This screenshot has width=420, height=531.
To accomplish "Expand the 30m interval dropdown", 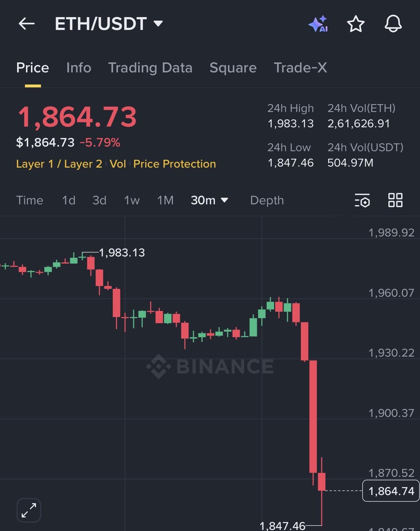I will click(x=209, y=200).
